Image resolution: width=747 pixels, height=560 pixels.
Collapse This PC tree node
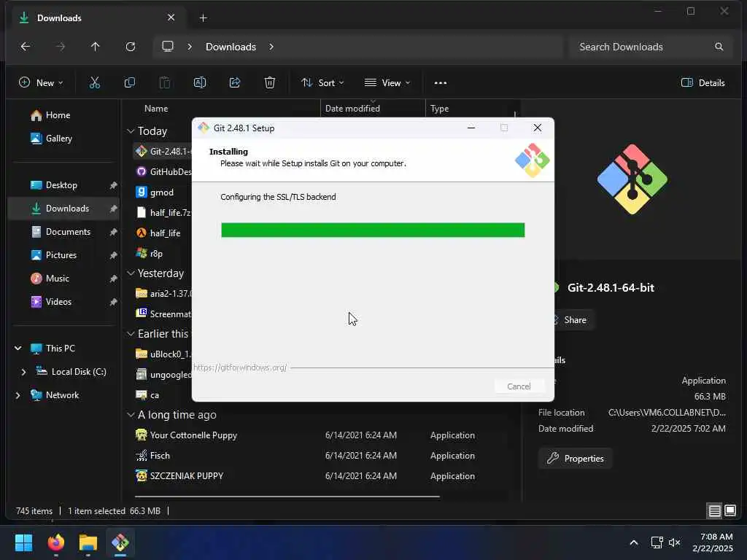(x=18, y=349)
